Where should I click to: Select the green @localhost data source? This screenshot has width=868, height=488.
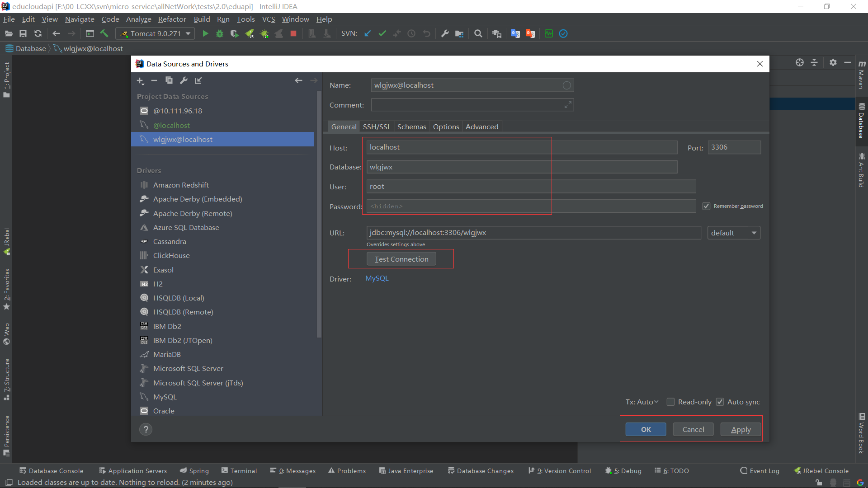tap(171, 125)
